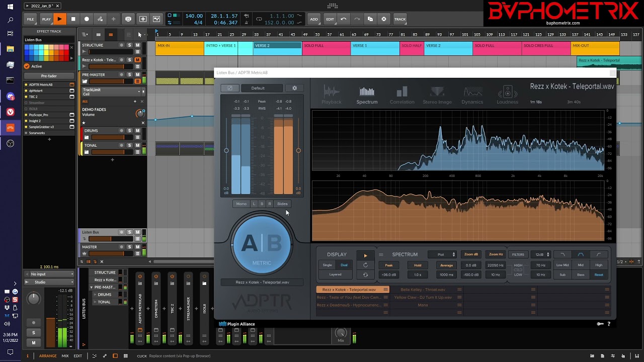644x362 pixels.
Task: Click the Reset filter preset button
Action: [599, 275]
